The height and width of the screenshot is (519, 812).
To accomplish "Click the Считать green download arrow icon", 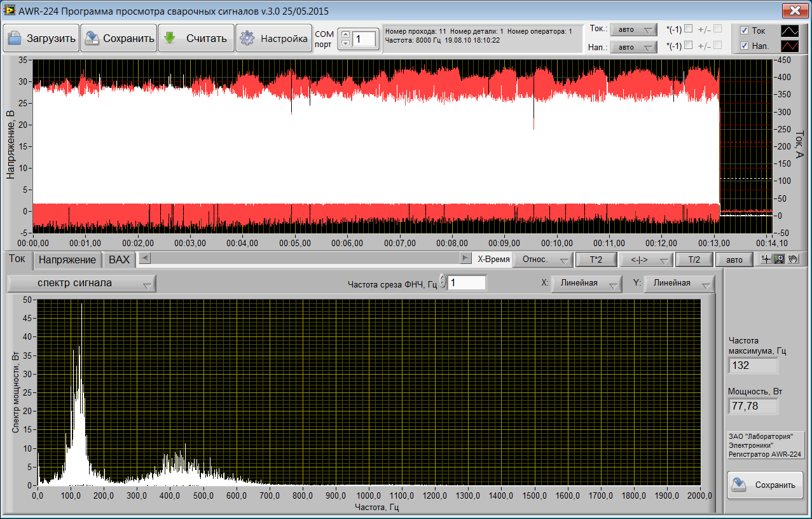I will [x=170, y=38].
